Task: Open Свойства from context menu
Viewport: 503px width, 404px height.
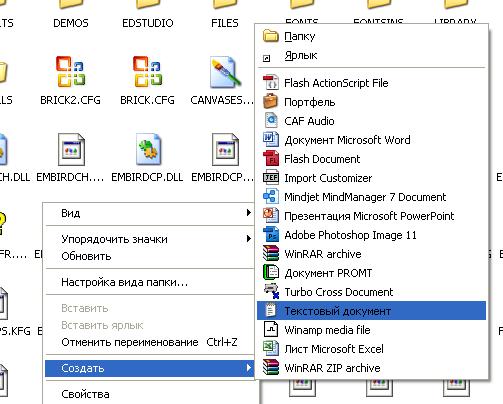Action: [x=150, y=394]
